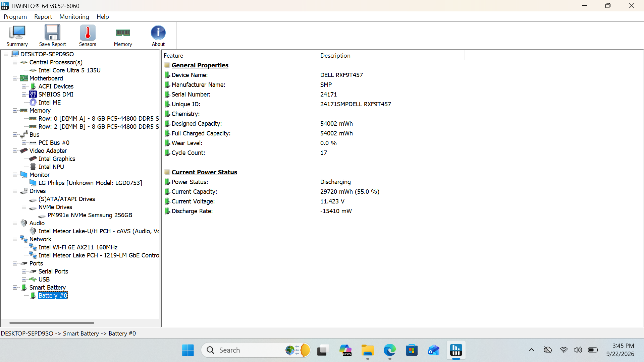Image resolution: width=644 pixels, height=362 pixels.
Task: Click the Current Power Status heading
Action: click(x=204, y=172)
